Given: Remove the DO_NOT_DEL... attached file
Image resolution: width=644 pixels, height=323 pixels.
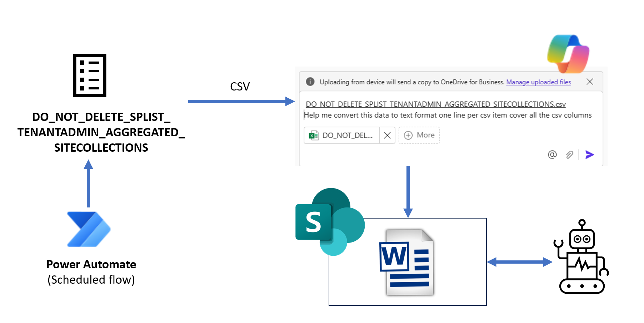Looking at the screenshot, I should click(x=387, y=136).
